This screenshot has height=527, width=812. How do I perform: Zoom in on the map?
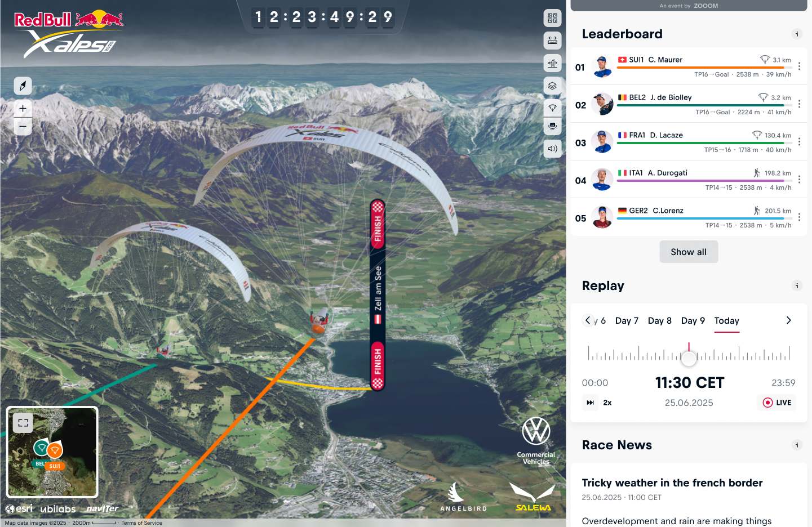coord(23,108)
